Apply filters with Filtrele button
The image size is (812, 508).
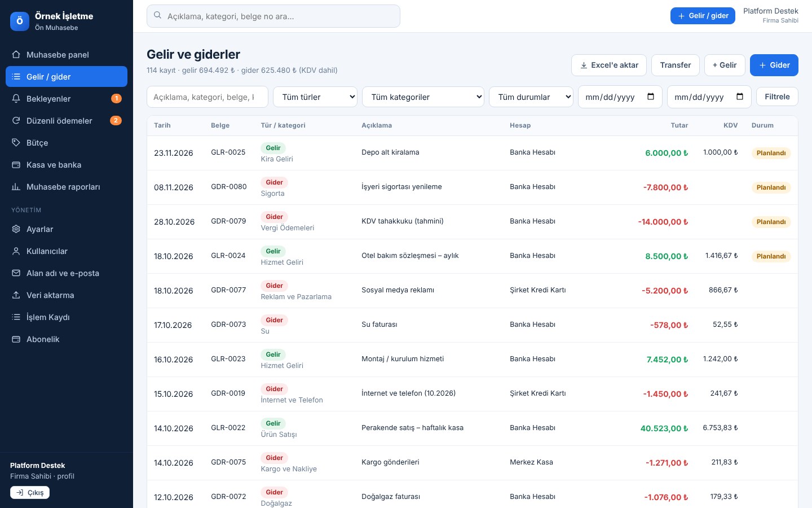click(x=777, y=97)
